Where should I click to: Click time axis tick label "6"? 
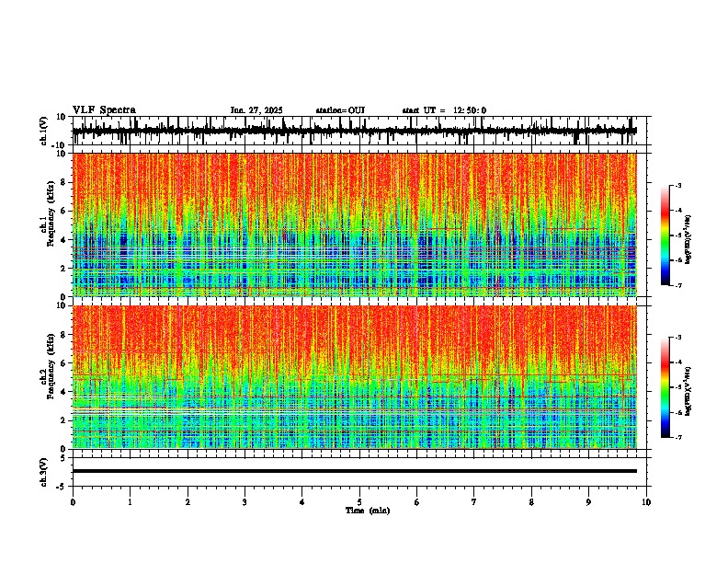click(417, 502)
